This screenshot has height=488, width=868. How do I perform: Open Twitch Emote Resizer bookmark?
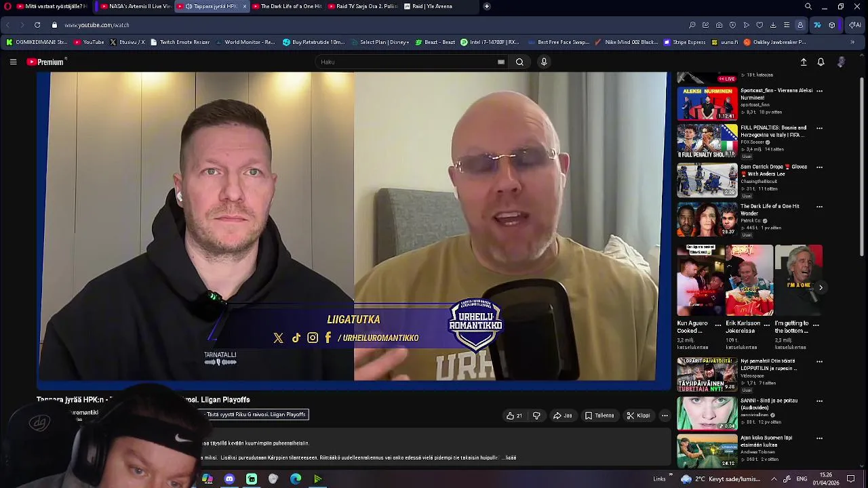point(180,42)
